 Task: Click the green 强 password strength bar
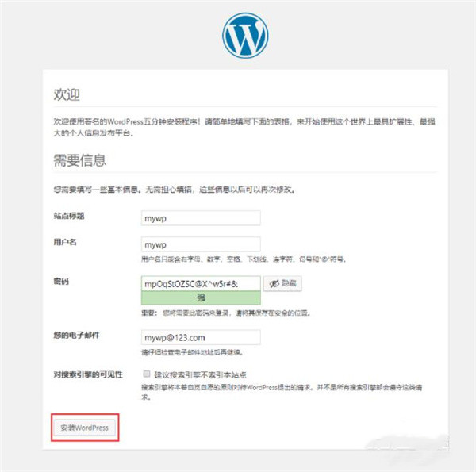point(201,297)
